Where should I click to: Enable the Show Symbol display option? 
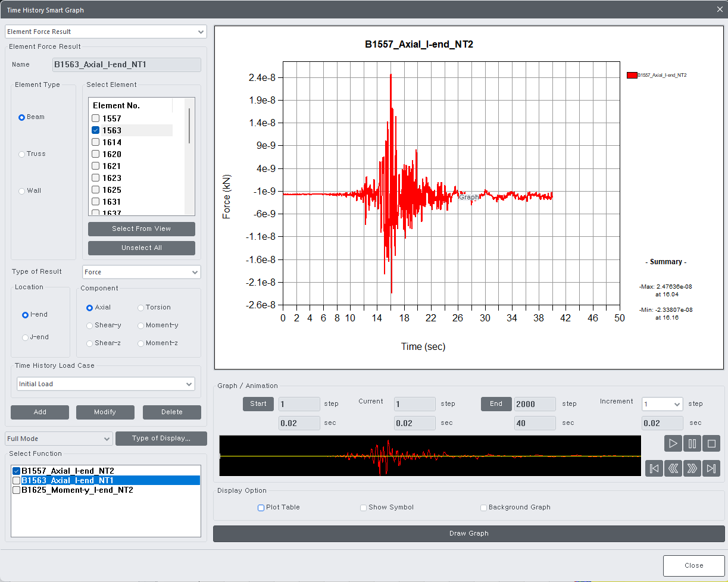point(363,508)
